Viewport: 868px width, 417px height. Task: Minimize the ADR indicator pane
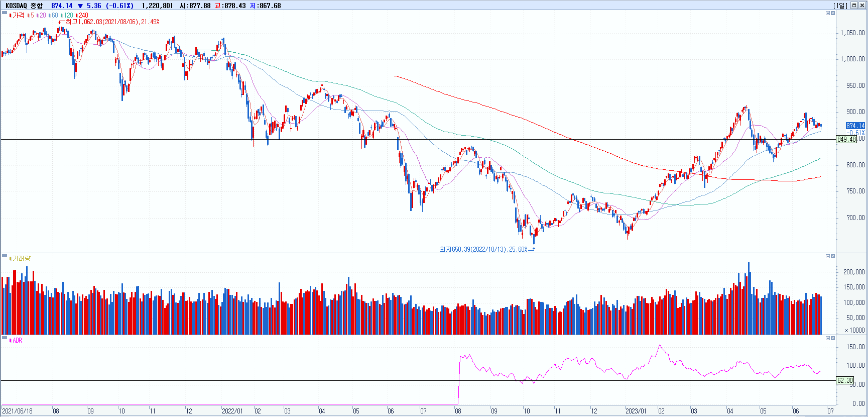point(828,338)
